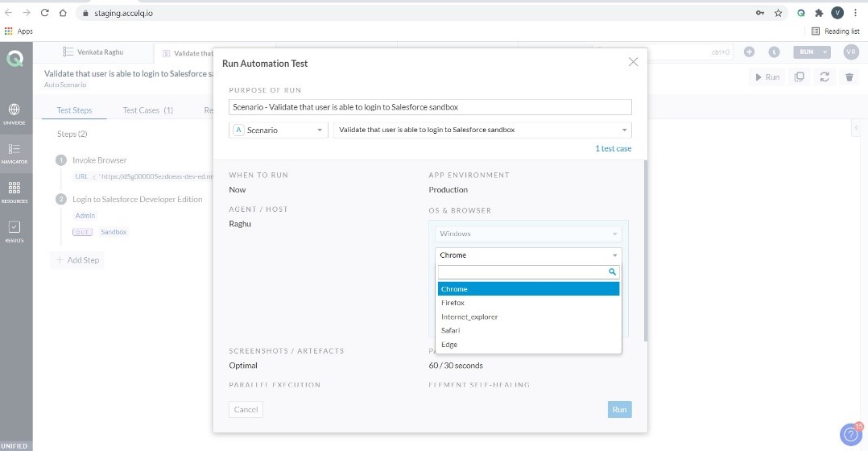Click the browser back arrow
Viewport: 868px width, 451px height.
8,13
